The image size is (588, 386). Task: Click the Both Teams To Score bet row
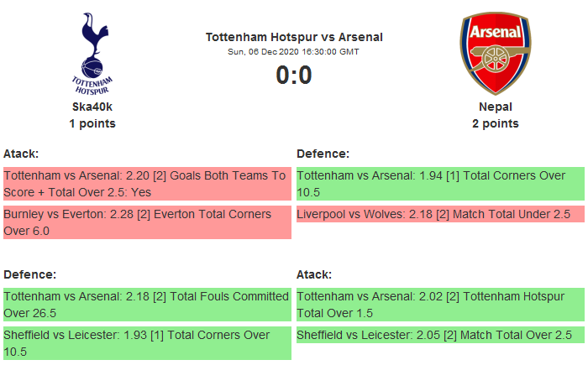(147, 184)
